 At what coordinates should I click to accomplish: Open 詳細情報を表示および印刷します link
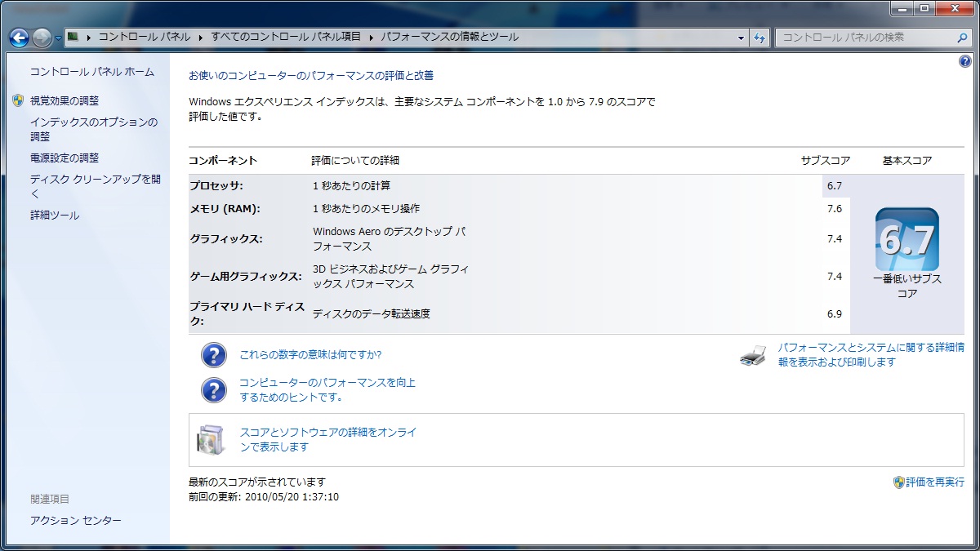(871, 355)
